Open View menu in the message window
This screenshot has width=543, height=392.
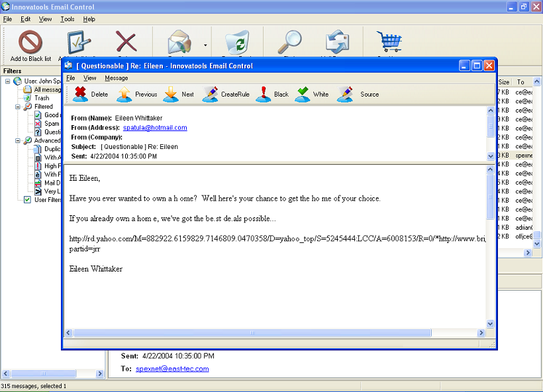tap(89, 78)
